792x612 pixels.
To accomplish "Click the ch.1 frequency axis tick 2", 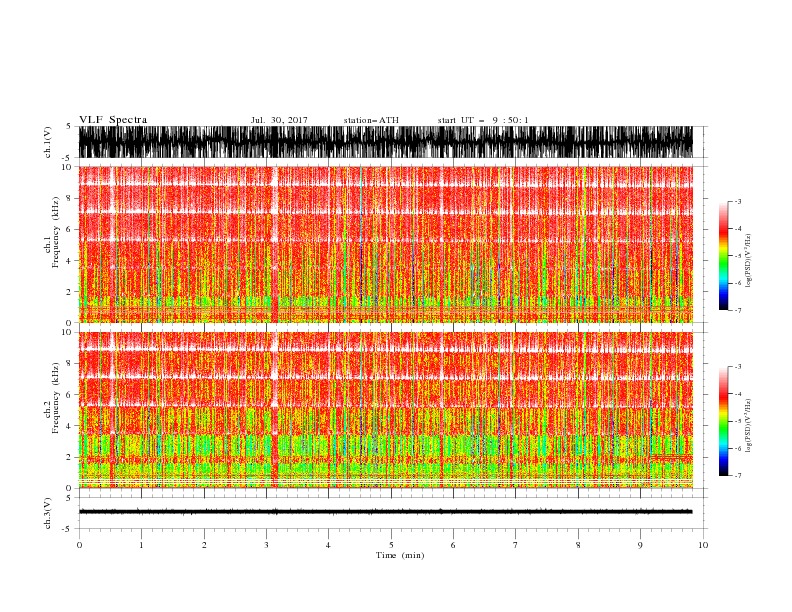I will [x=69, y=292].
